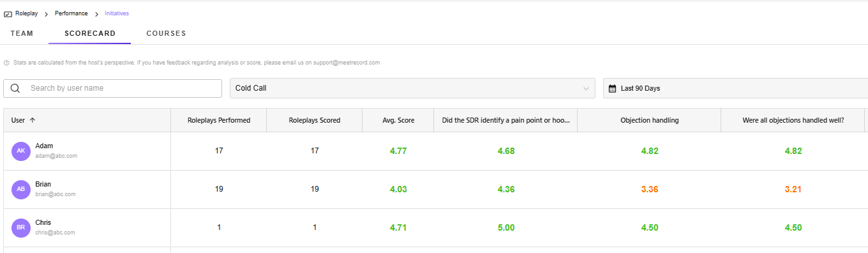Screen dimensions: 868x253
Task: Click the AK avatar for Adam
Action: [21, 151]
